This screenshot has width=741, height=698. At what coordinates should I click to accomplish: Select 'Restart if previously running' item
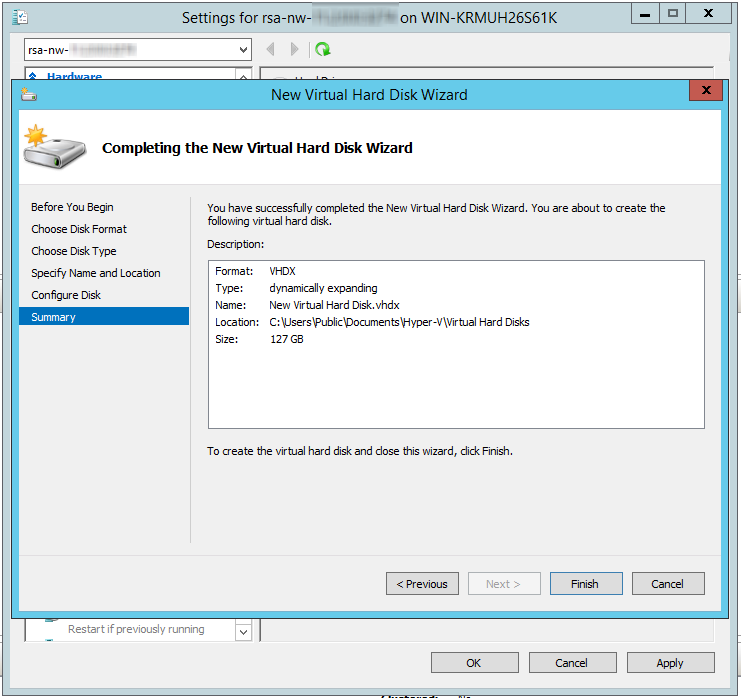coord(136,629)
